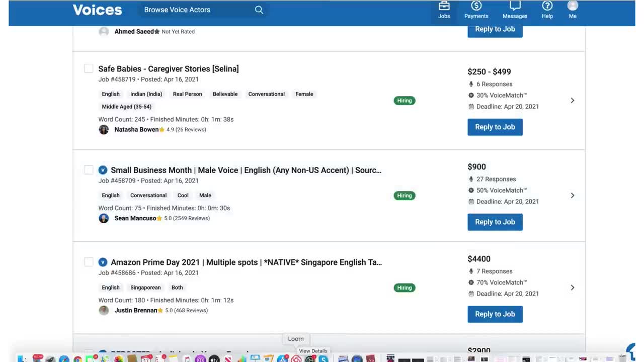Open the Jobs briefcase icon
This screenshot has height=362, width=644.
pos(444,6)
